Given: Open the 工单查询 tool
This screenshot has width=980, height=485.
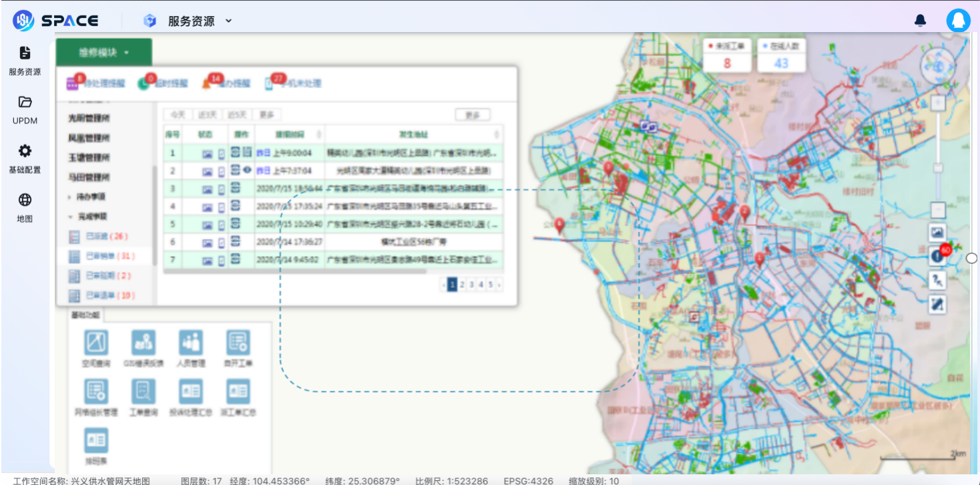Looking at the screenshot, I should tap(143, 392).
